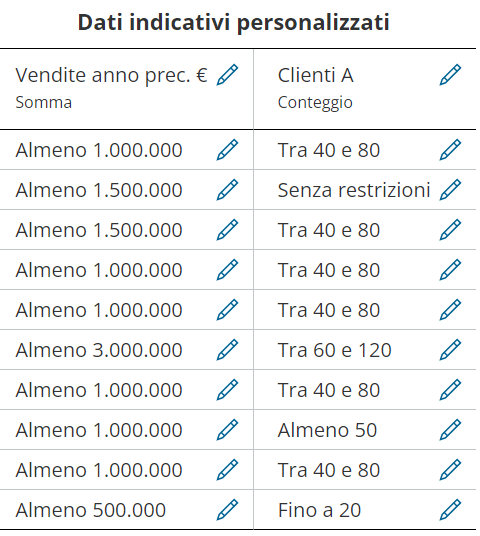
Task: Click the Almeno 500.000 cell text
Action: tap(91, 510)
